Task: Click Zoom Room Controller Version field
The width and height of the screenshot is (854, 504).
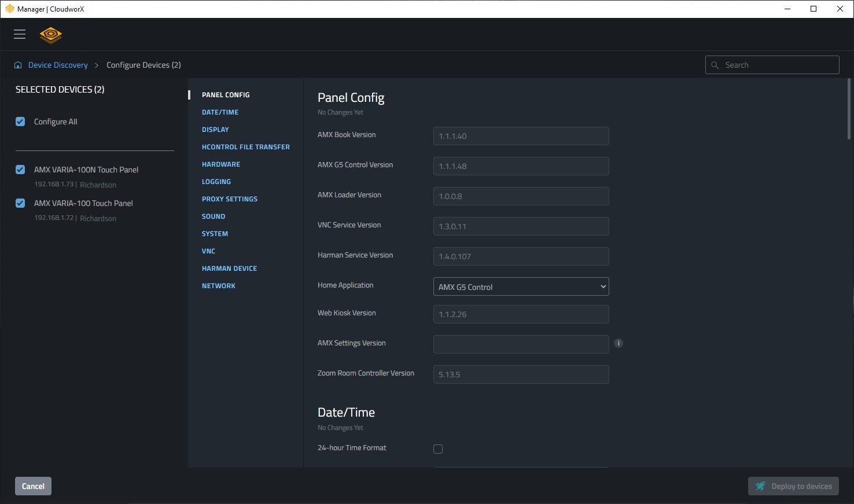Action: [x=521, y=374]
